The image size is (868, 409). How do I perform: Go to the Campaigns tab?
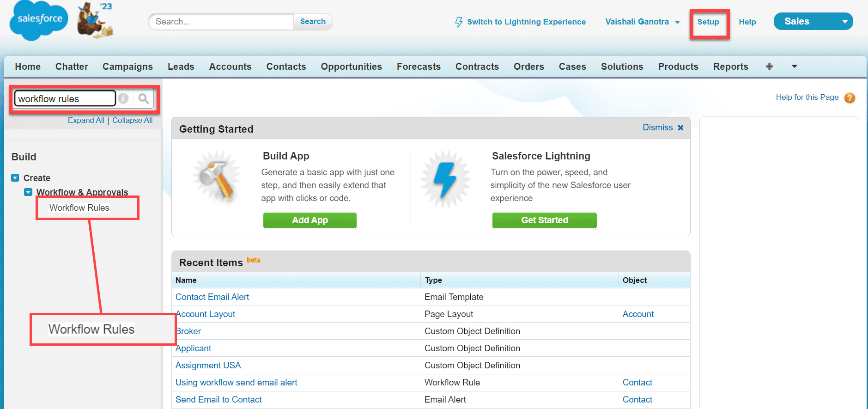[x=127, y=67]
